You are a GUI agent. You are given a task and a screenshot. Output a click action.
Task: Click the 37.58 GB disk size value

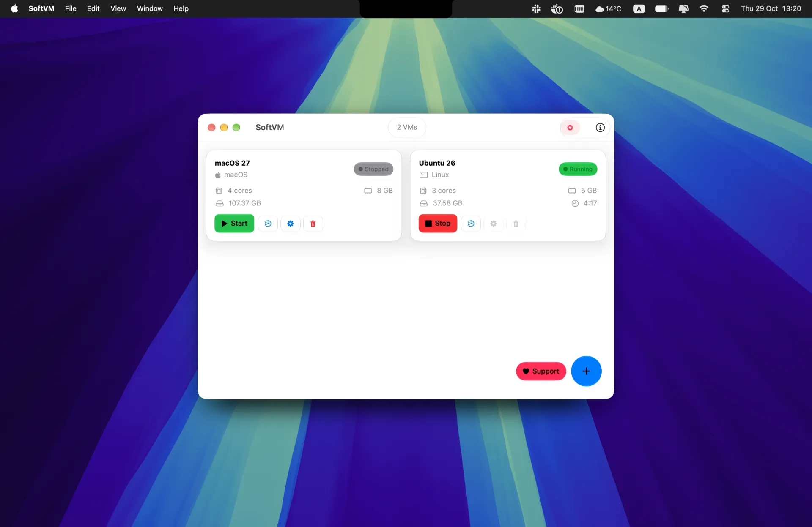(x=447, y=203)
